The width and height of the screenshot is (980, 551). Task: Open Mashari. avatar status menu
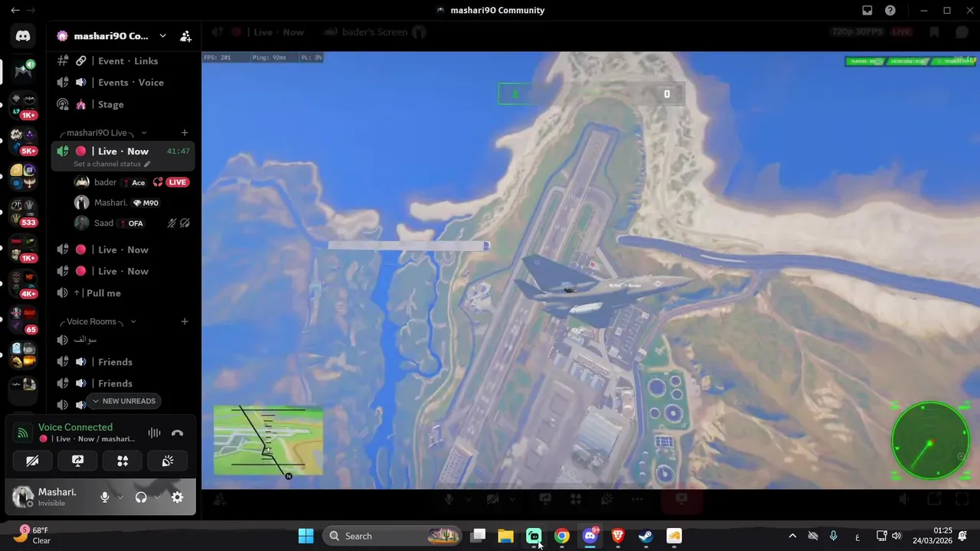coord(23,497)
